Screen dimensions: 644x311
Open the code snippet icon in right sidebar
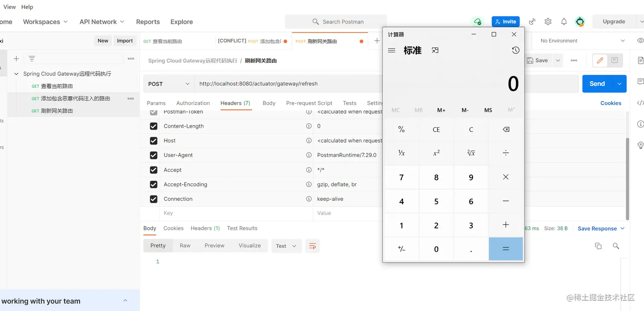click(640, 103)
